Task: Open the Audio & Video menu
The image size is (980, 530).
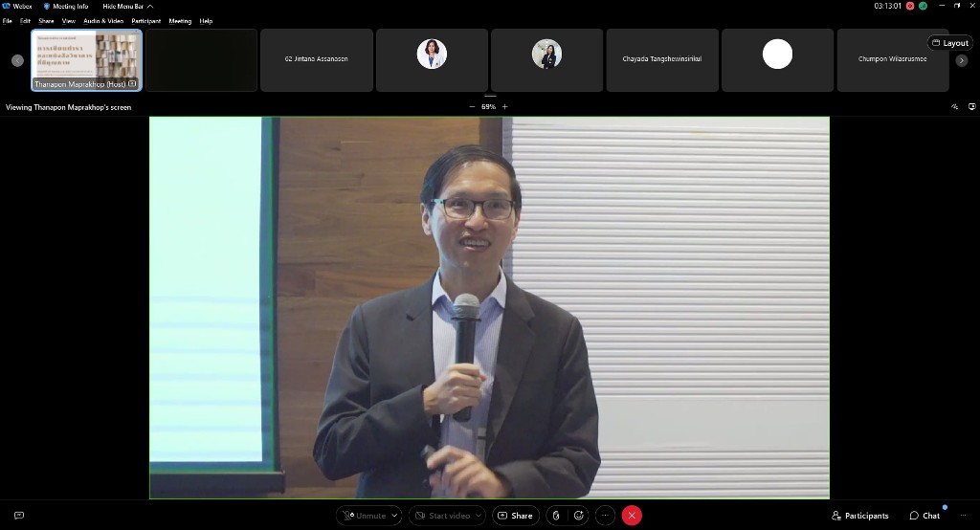Action: click(103, 20)
